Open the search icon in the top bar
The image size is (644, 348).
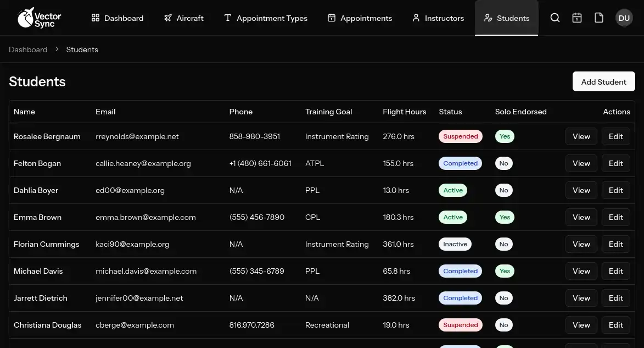555,18
